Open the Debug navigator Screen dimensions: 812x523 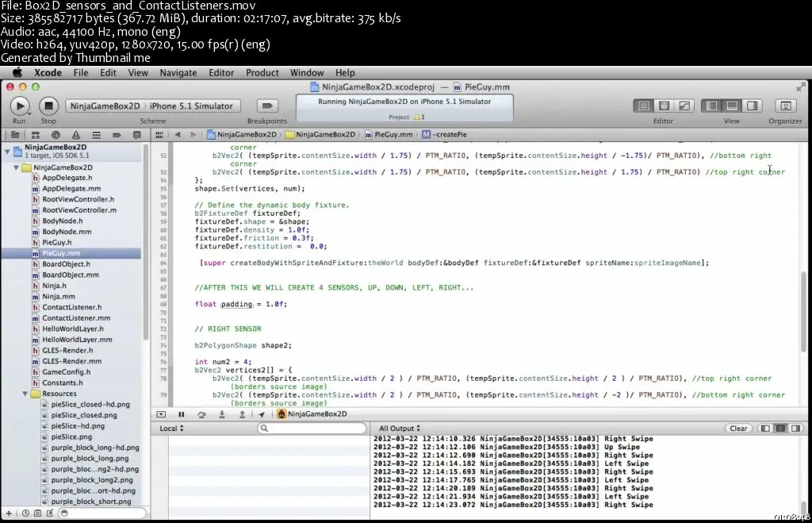pos(96,135)
